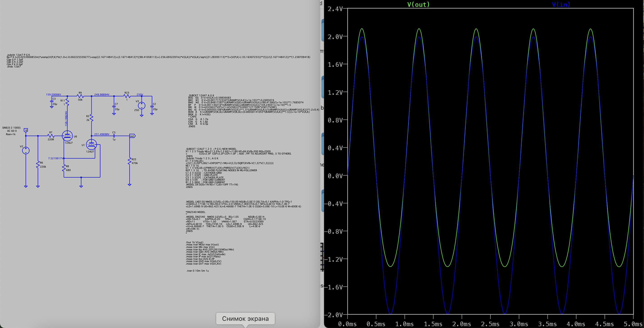Select the C3 20µ capacitor
This screenshot has height=328, width=644.
pyautogui.click(x=52, y=101)
